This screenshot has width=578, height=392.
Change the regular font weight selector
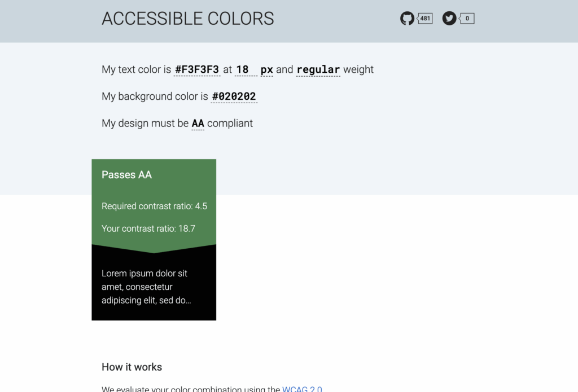(x=318, y=69)
